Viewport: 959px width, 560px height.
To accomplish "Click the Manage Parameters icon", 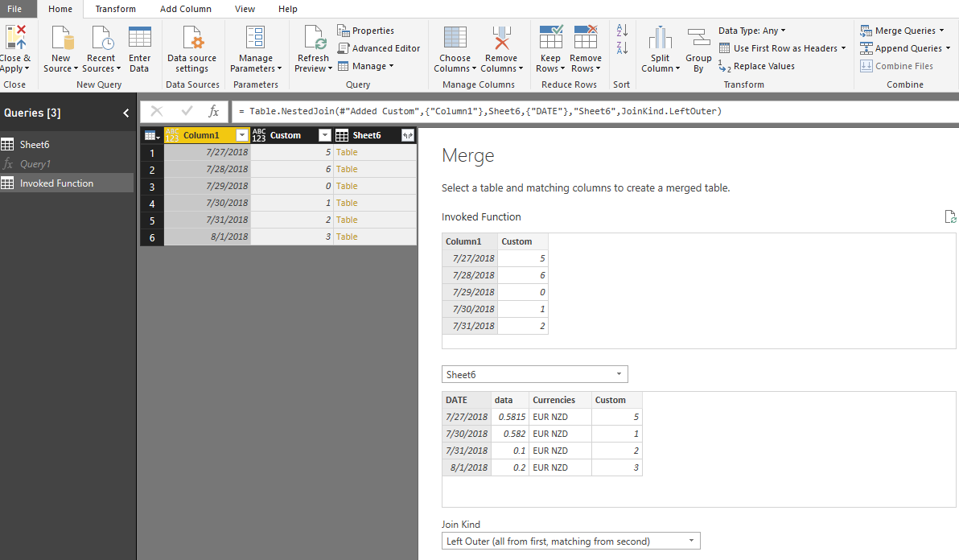I will pyautogui.click(x=256, y=37).
